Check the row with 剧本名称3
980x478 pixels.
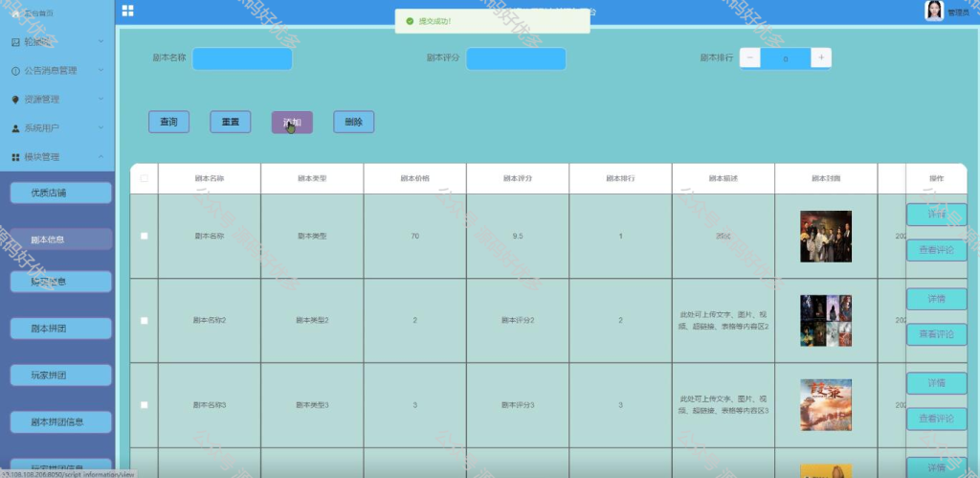[x=145, y=405]
